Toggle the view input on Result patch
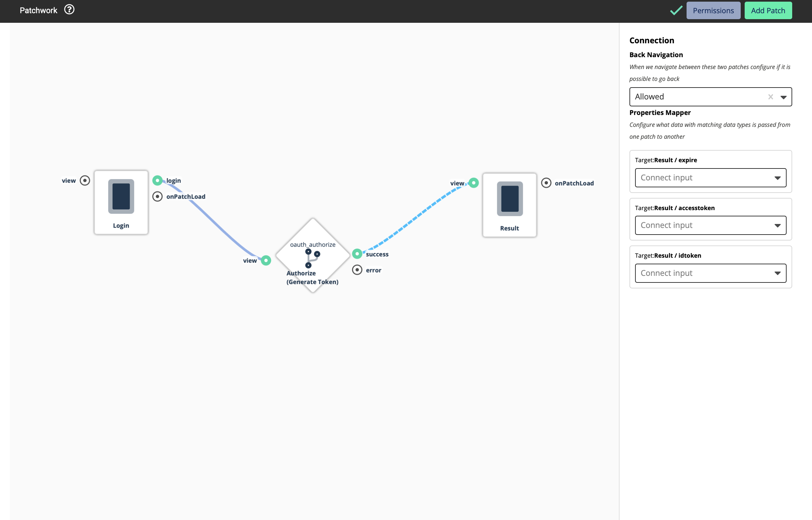Image resolution: width=812 pixels, height=520 pixels. coord(473,183)
